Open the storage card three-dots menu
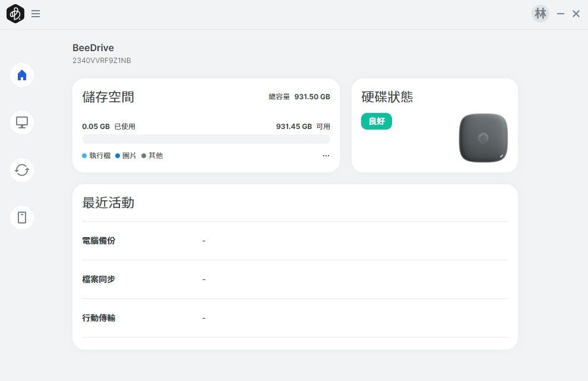Viewport: 588px width, 381px height. click(326, 155)
